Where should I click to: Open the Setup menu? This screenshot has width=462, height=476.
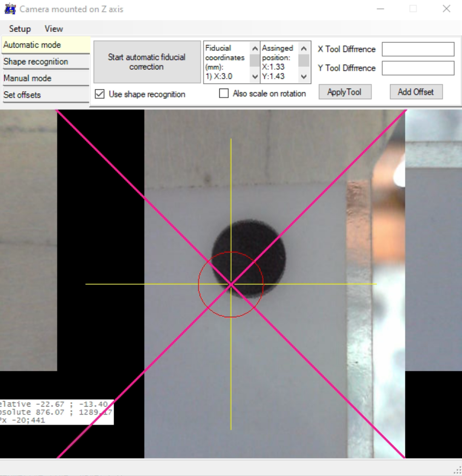point(20,29)
